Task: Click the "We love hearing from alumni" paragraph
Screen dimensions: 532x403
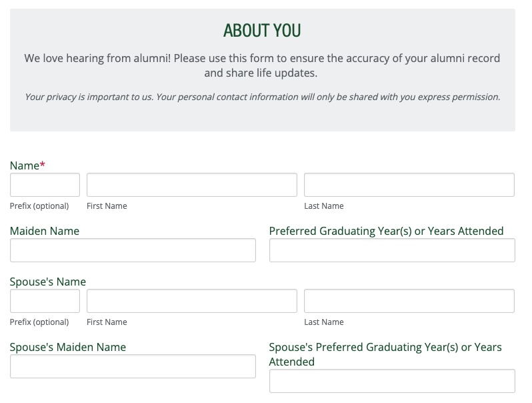Action: tap(262, 65)
